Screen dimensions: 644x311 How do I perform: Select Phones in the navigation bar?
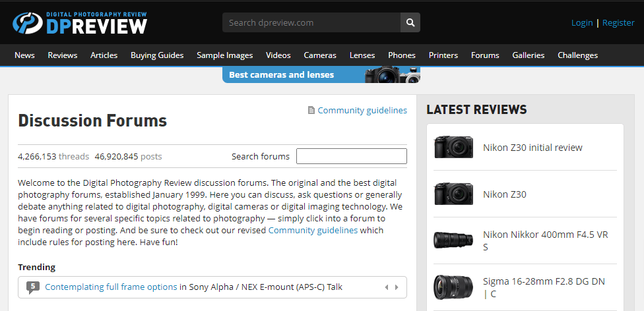pos(402,55)
